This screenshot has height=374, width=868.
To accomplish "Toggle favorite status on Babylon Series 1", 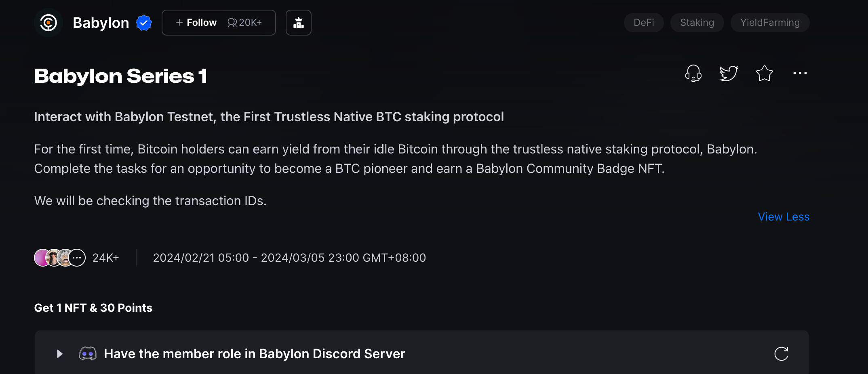I will coord(764,73).
